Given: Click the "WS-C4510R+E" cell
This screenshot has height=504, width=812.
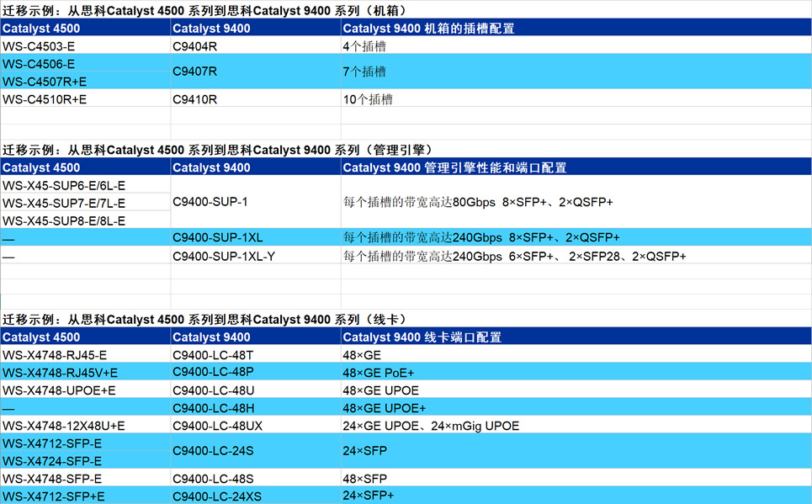Looking at the screenshot, I should 86,98.
